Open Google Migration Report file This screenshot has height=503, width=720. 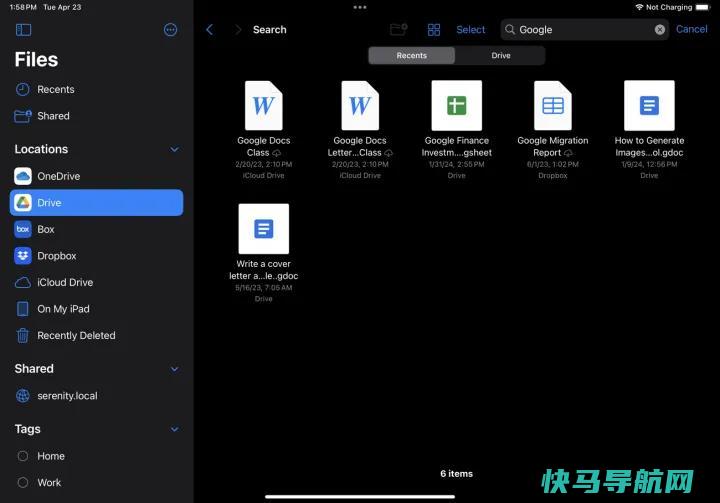click(553, 106)
